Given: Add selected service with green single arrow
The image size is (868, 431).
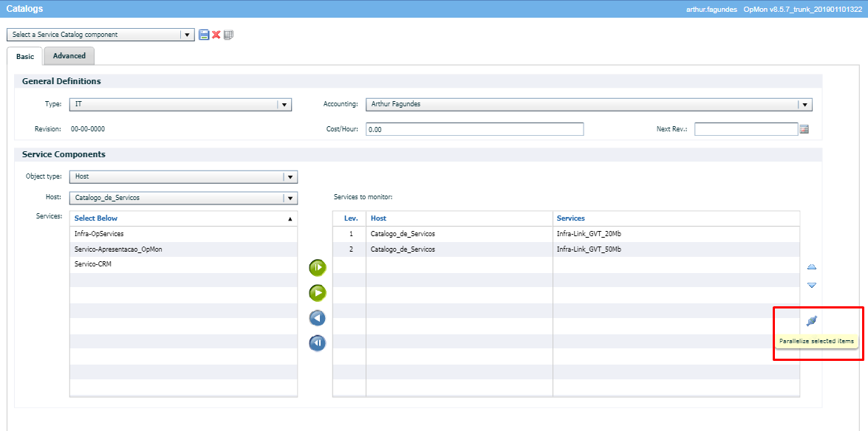Looking at the screenshot, I should (x=317, y=293).
